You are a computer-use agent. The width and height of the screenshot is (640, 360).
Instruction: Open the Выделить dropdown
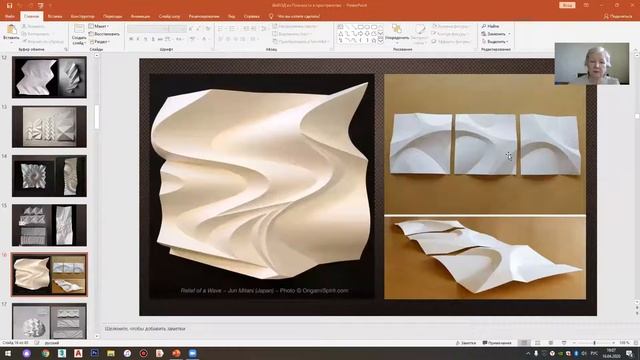pos(495,42)
